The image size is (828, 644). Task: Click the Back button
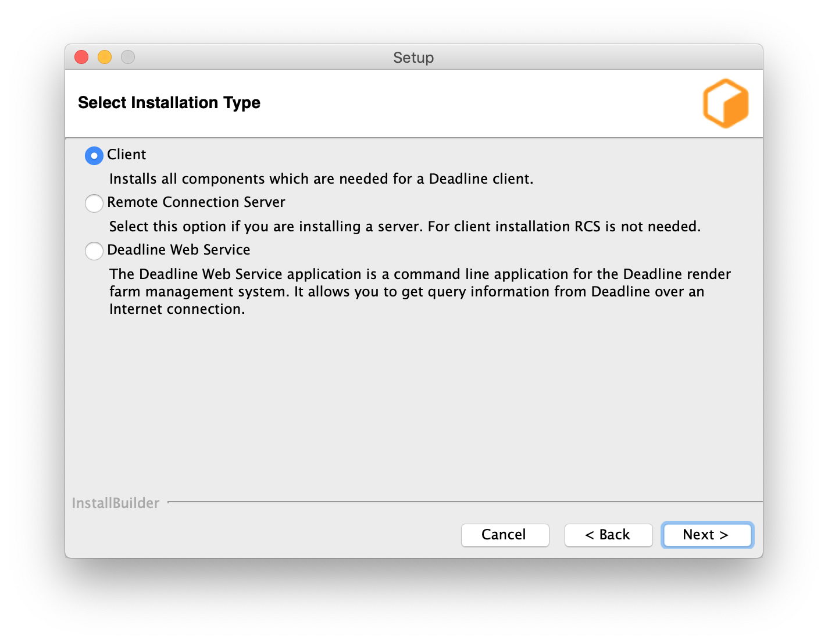coord(608,535)
